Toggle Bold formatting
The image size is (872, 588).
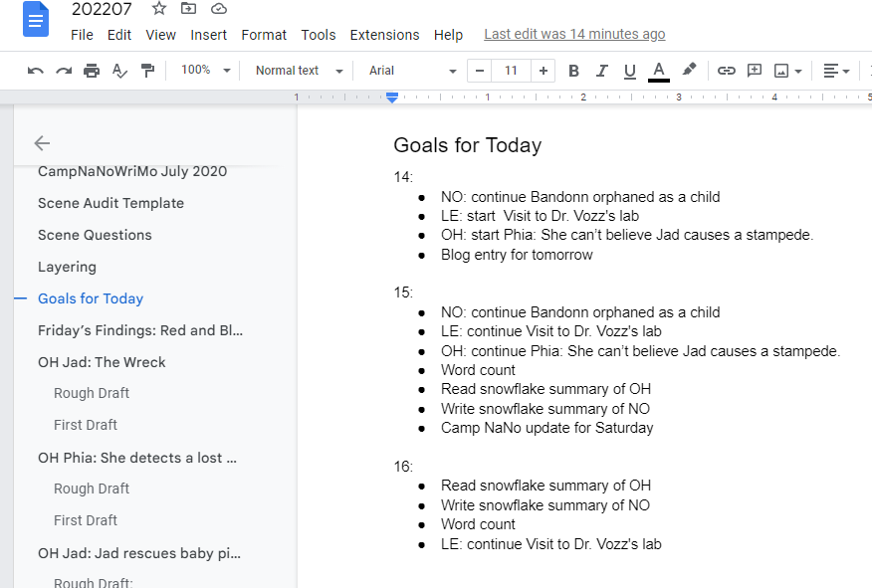(x=573, y=71)
